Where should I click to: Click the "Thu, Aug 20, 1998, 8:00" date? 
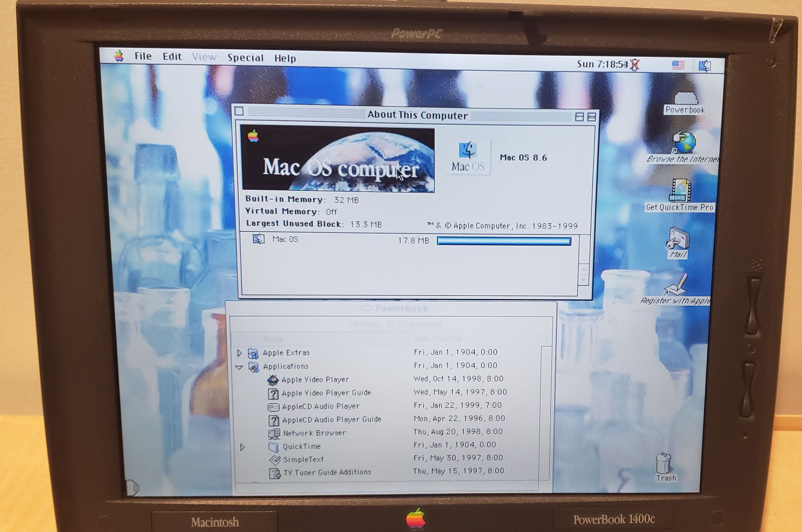tap(458, 432)
